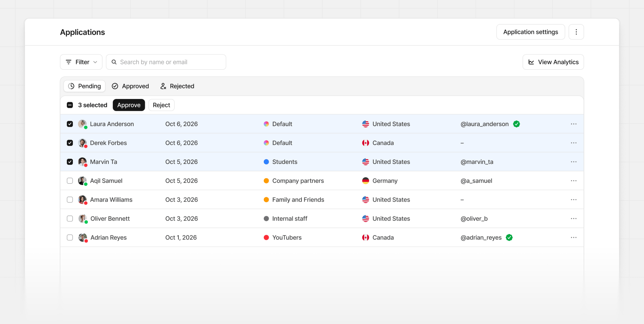Open row options for Derek Forbes

click(574, 143)
